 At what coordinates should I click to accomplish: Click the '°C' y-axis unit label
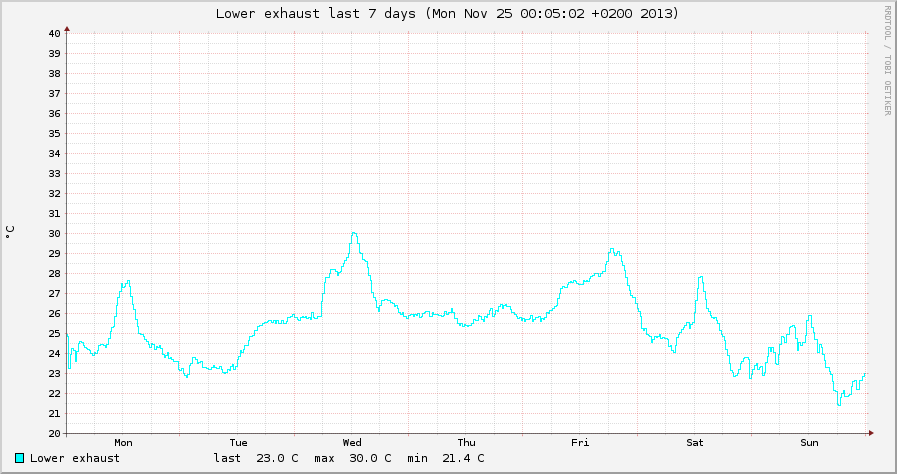10,232
